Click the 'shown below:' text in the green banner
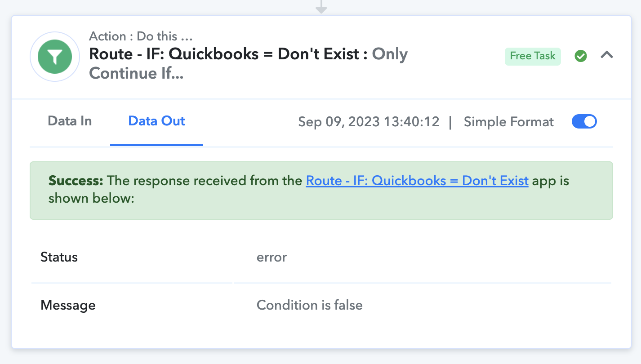Viewport: 641px width, 364px height. 91,198
